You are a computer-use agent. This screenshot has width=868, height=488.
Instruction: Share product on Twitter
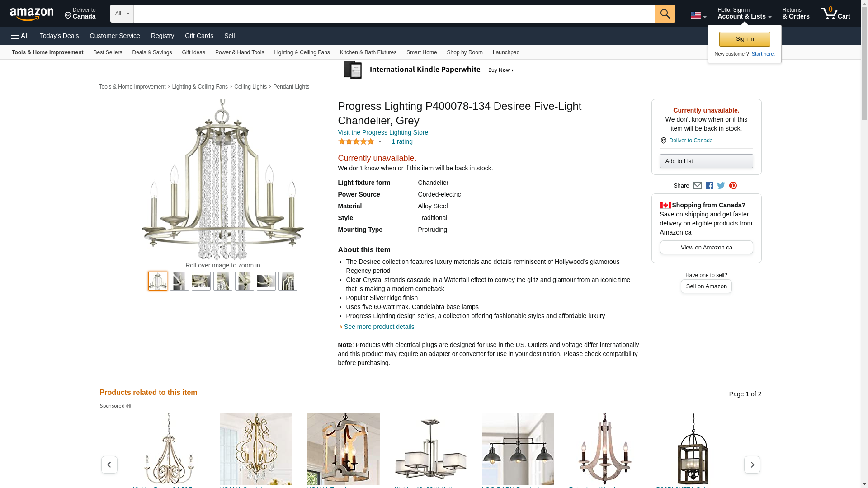click(721, 186)
